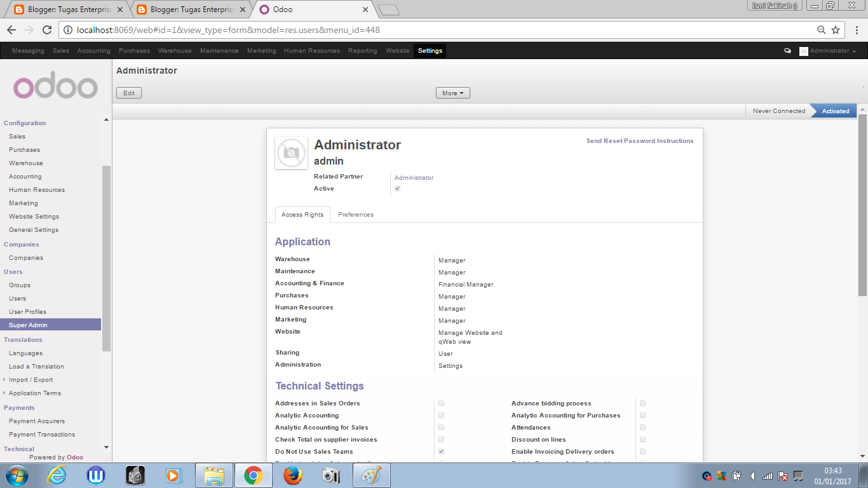Screen dimensions: 868x488
Task: Enable Attendances checkbox
Action: (x=642, y=427)
